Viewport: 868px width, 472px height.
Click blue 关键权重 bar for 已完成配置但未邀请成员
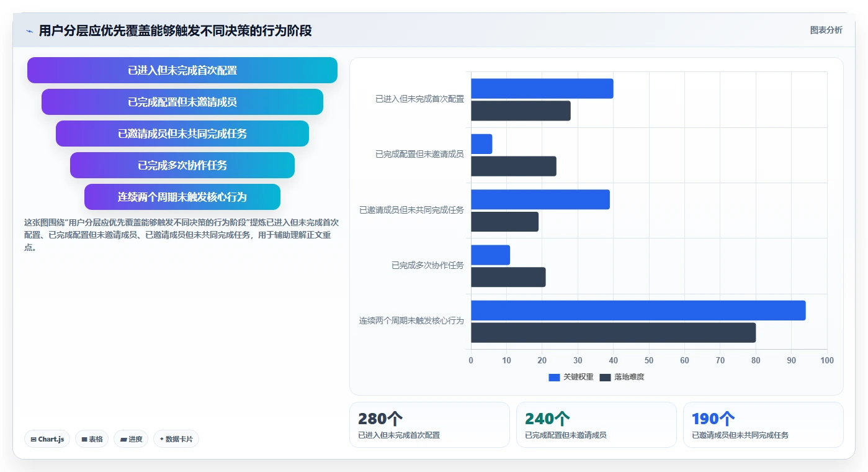[x=481, y=144]
